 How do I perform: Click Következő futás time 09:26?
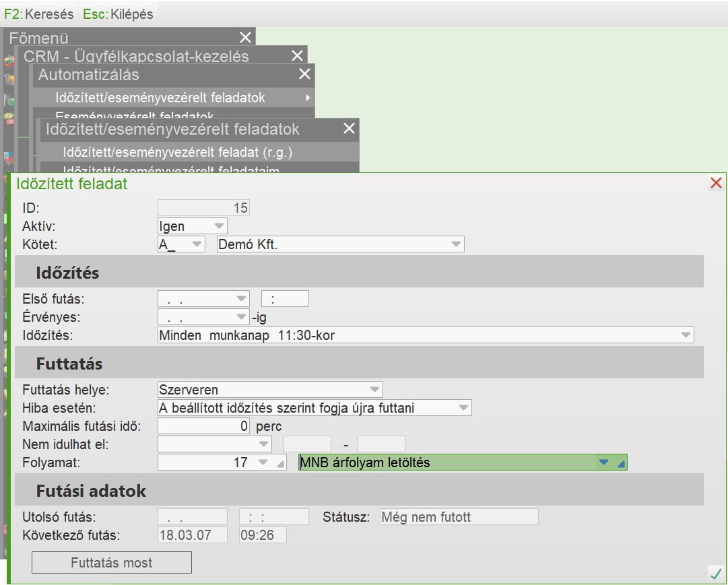point(263,535)
